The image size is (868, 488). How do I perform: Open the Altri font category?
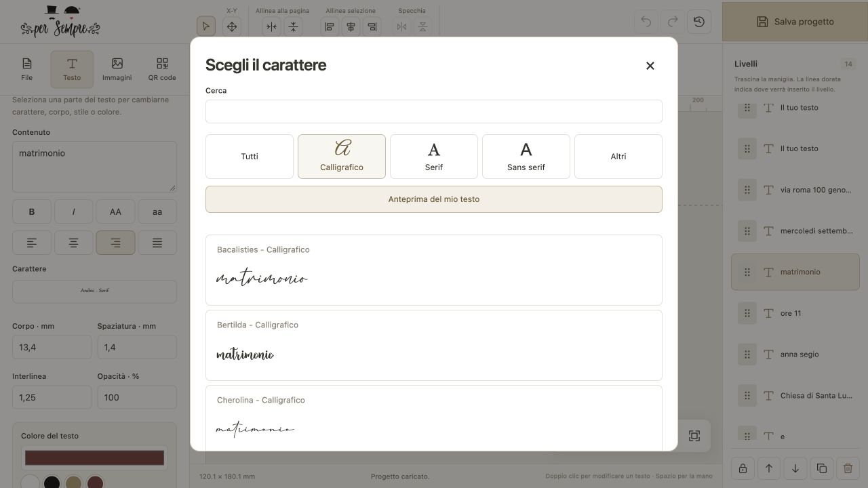pyautogui.click(x=618, y=157)
